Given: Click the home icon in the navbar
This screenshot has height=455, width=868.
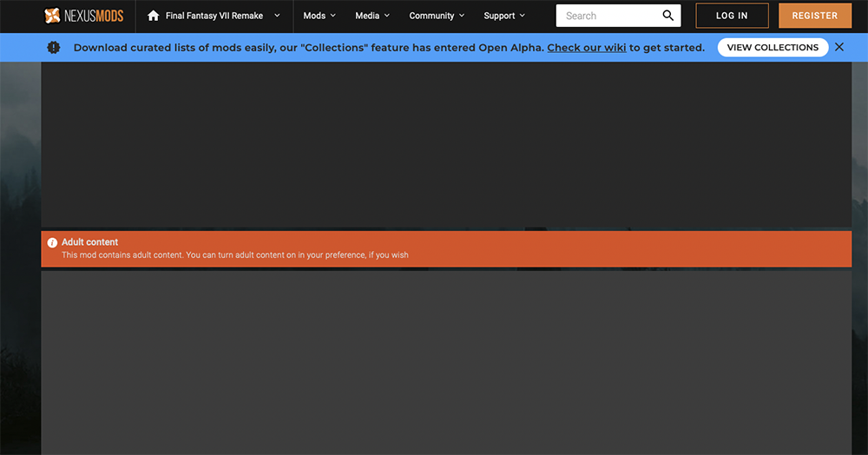Looking at the screenshot, I should pyautogui.click(x=154, y=16).
